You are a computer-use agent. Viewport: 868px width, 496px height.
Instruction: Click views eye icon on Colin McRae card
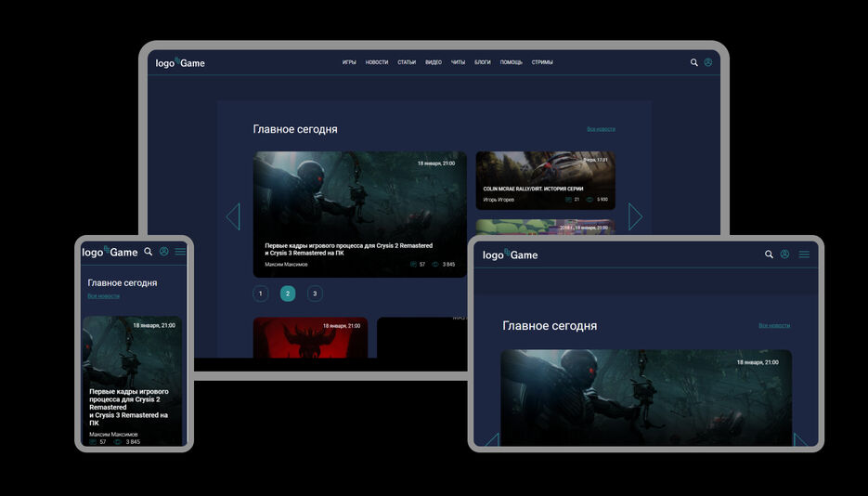click(589, 200)
